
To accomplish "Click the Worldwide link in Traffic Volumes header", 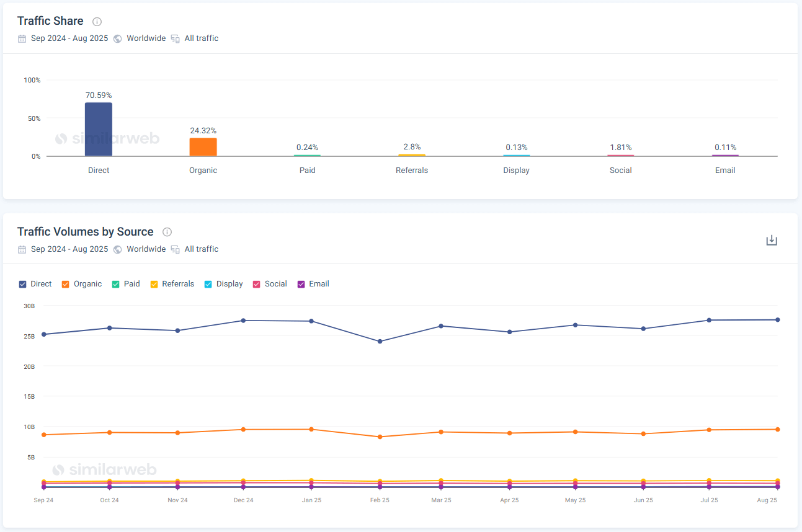I will (x=146, y=249).
